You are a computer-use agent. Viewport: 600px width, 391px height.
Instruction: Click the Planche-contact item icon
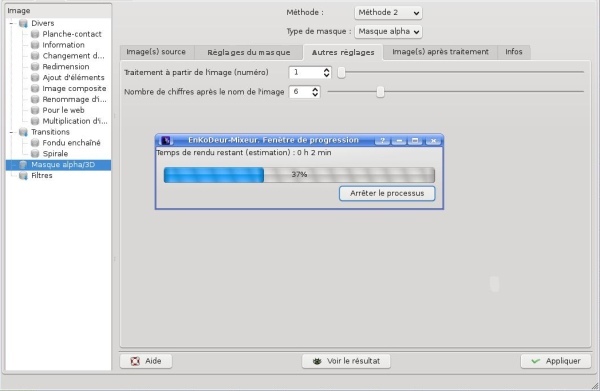tap(35, 34)
